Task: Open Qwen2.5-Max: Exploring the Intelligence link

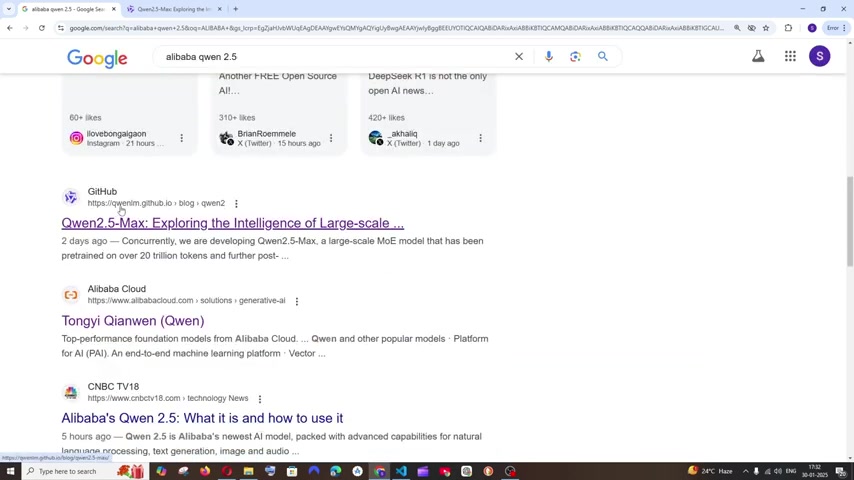Action: click(233, 223)
